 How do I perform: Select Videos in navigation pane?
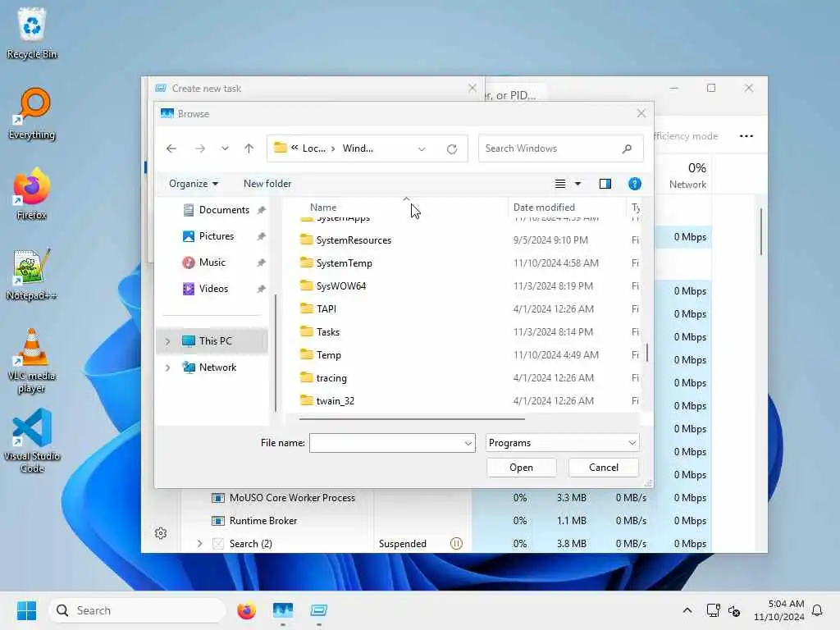pyautogui.click(x=213, y=289)
